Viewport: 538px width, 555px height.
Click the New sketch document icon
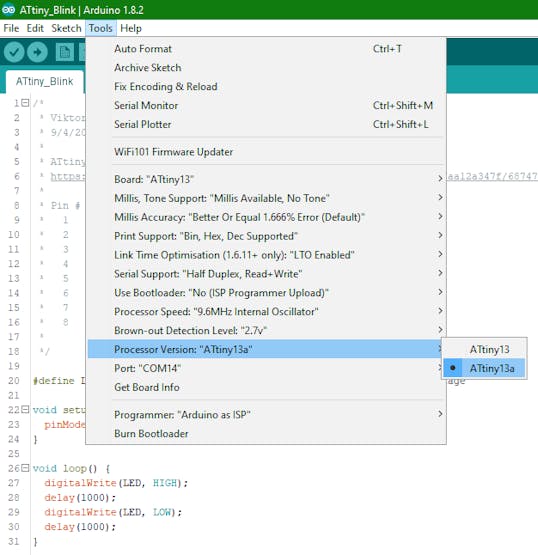(x=65, y=52)
